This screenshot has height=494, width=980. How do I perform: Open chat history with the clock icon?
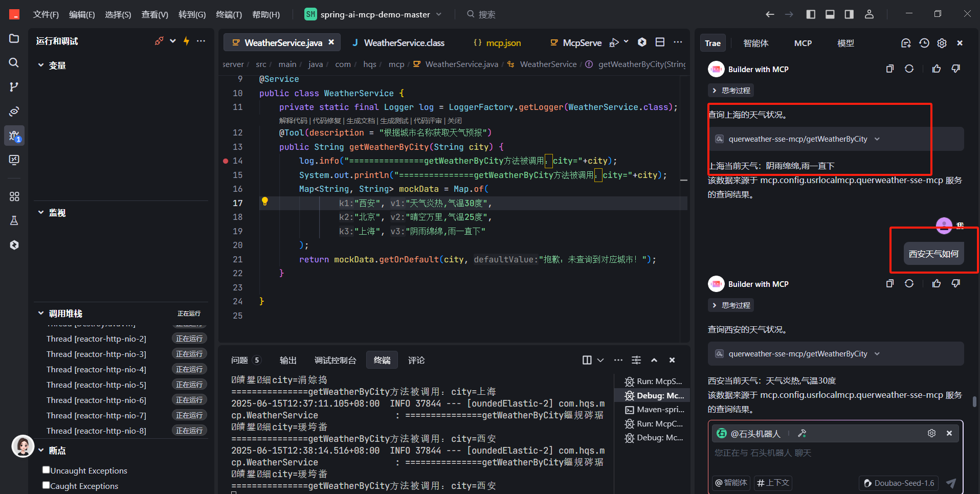pos(924,43)
